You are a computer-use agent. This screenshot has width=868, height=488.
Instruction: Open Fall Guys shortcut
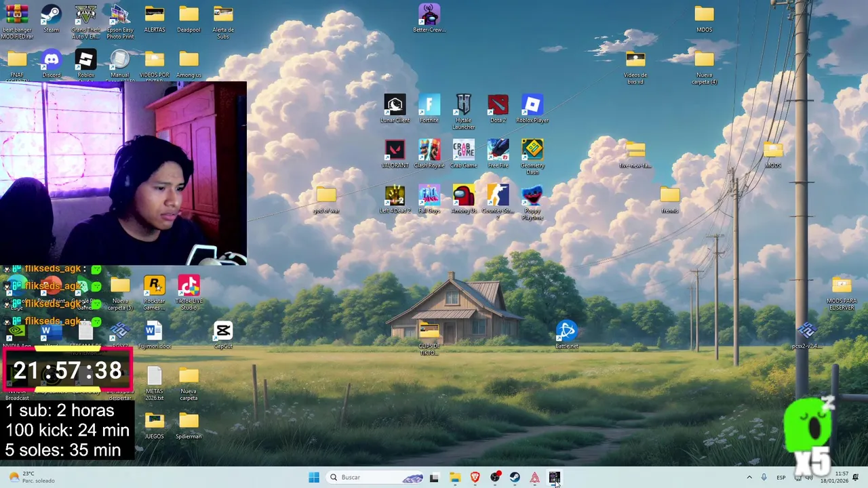(x=429, y=199)
